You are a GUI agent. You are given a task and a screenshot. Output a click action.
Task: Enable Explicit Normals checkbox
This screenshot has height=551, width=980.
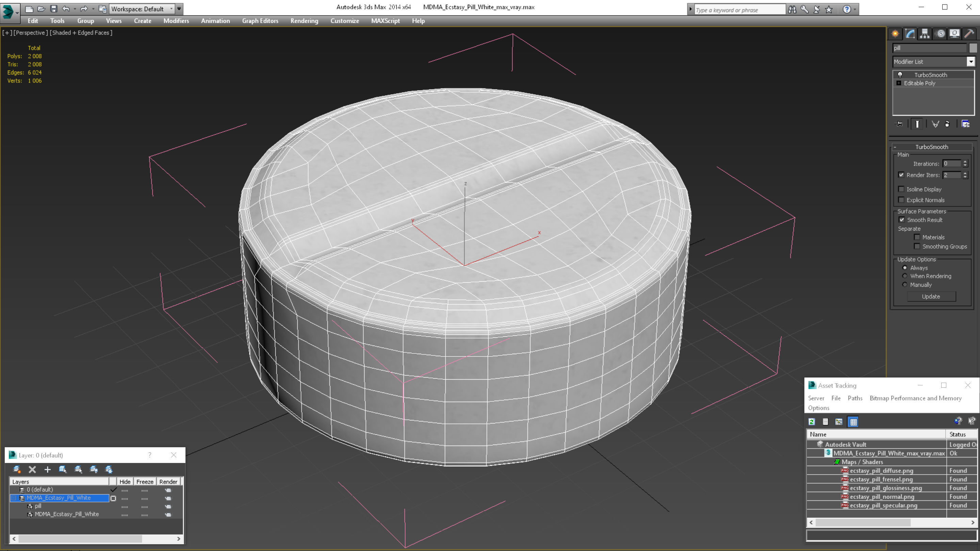pos(901,200)
